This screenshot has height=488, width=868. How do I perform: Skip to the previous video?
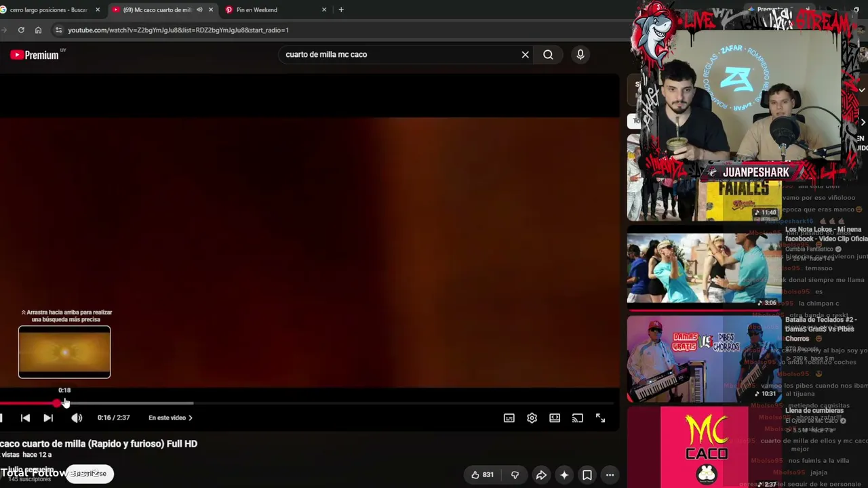point(25,418)
